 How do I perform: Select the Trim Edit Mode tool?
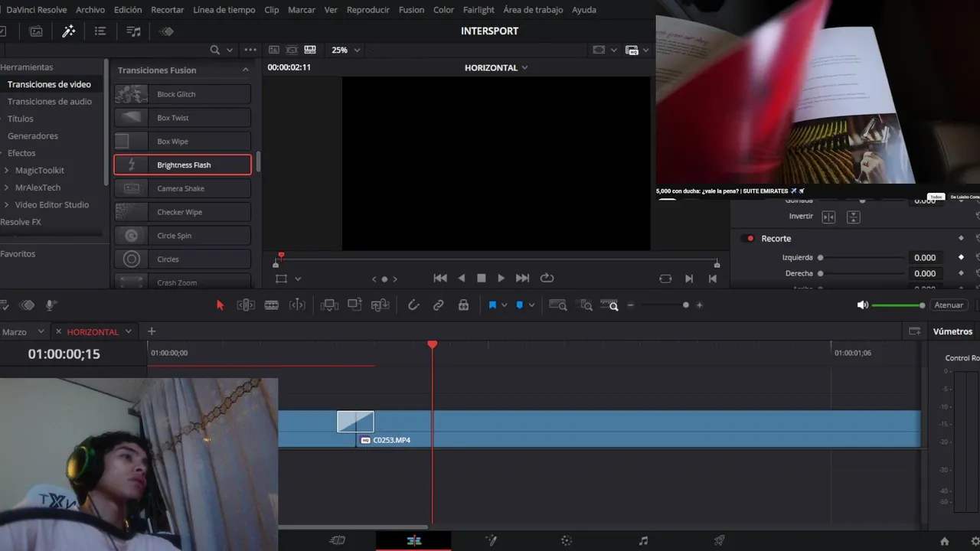246,305
